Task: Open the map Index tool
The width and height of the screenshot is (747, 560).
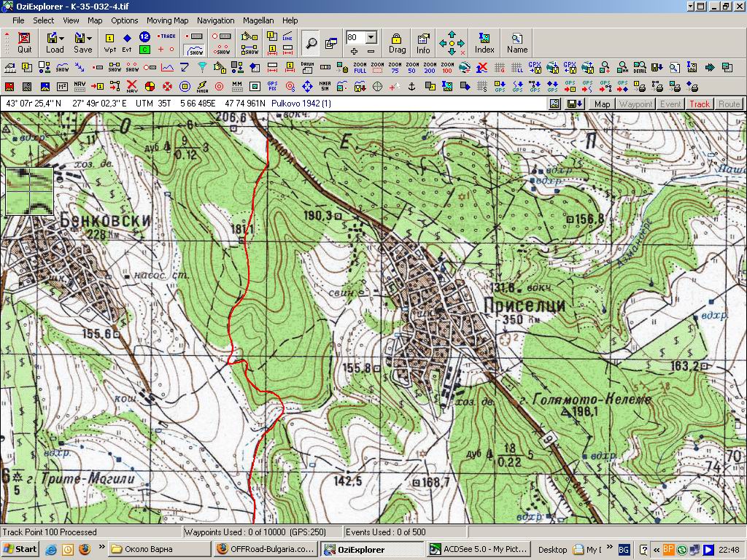Action: (484, 42)
